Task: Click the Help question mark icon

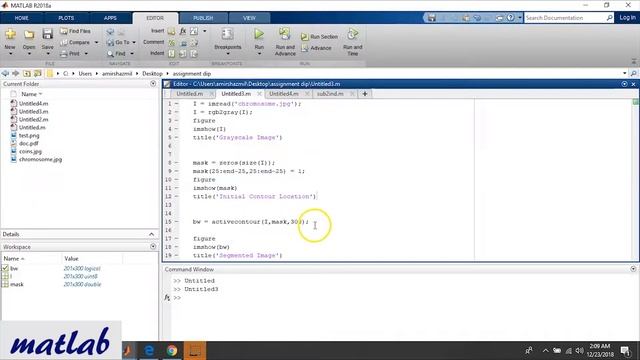Action: click(510, 18)
